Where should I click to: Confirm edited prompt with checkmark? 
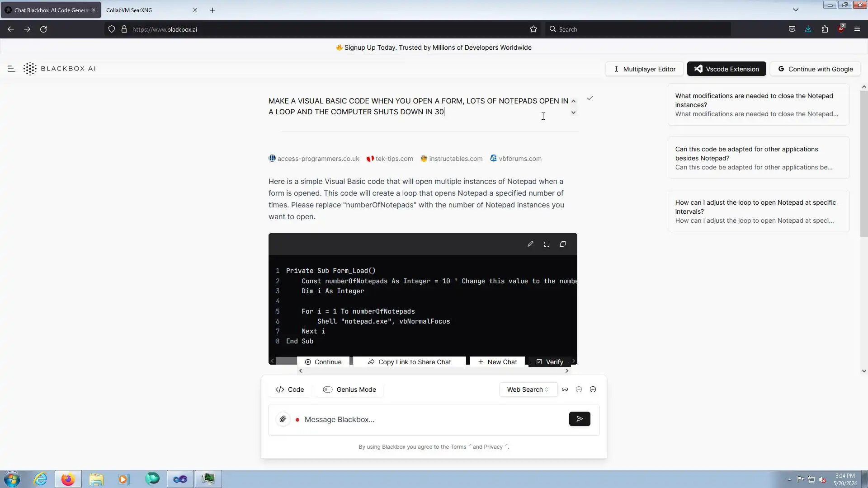pyautogui.click(x=590, y=98)
